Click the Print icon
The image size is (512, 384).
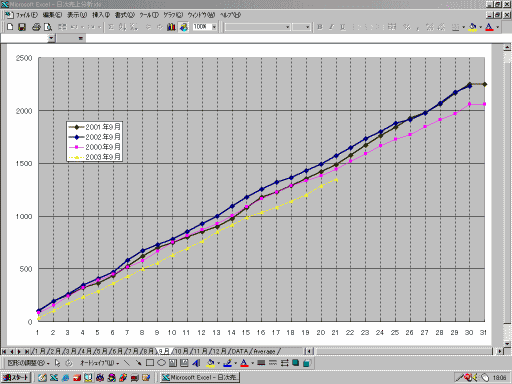(36, 27)
